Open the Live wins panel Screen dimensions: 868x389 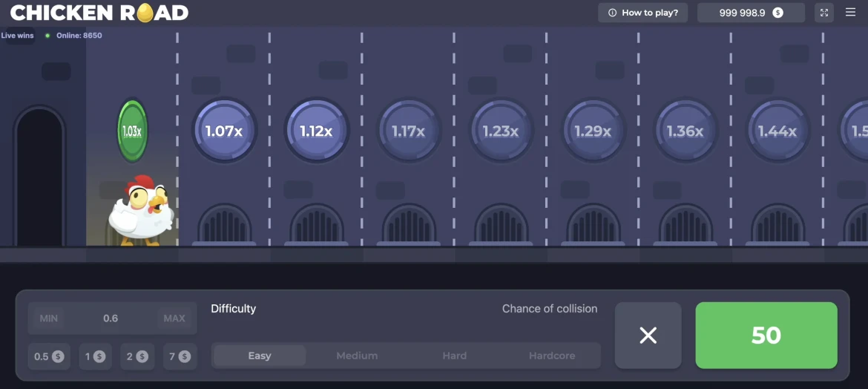(x=18, y=36)
